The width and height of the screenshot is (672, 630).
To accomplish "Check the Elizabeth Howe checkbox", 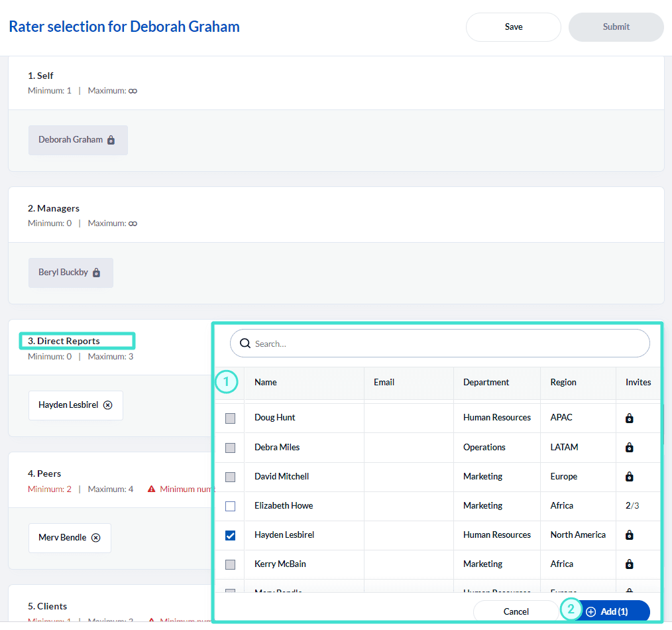I will [230, 506].
